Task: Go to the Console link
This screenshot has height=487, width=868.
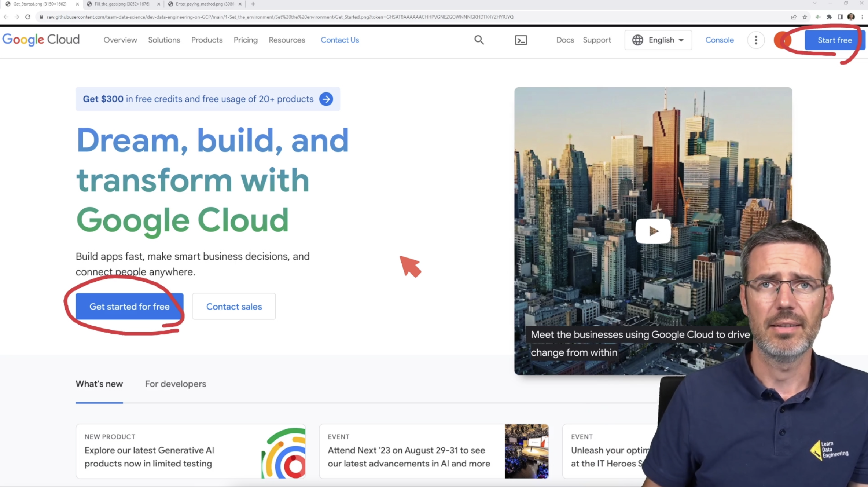Action: pyautogui.click(x=720, y=40)
